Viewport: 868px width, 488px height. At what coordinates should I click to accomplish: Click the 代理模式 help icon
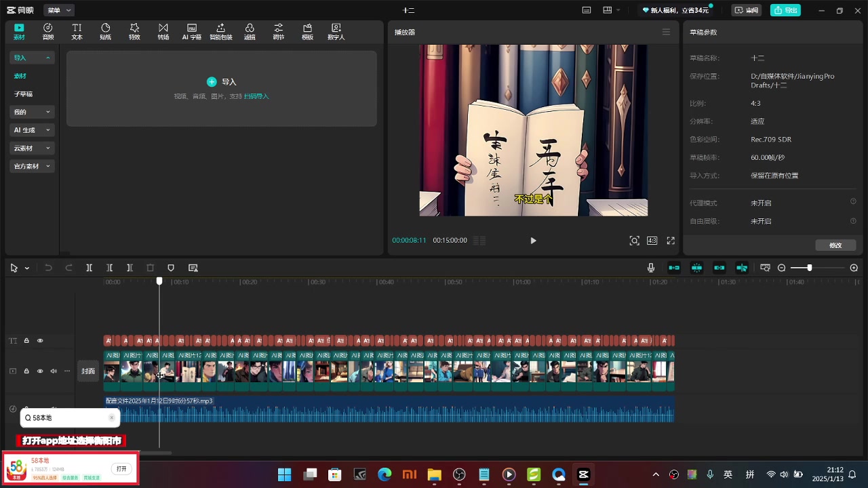[853, 202]
